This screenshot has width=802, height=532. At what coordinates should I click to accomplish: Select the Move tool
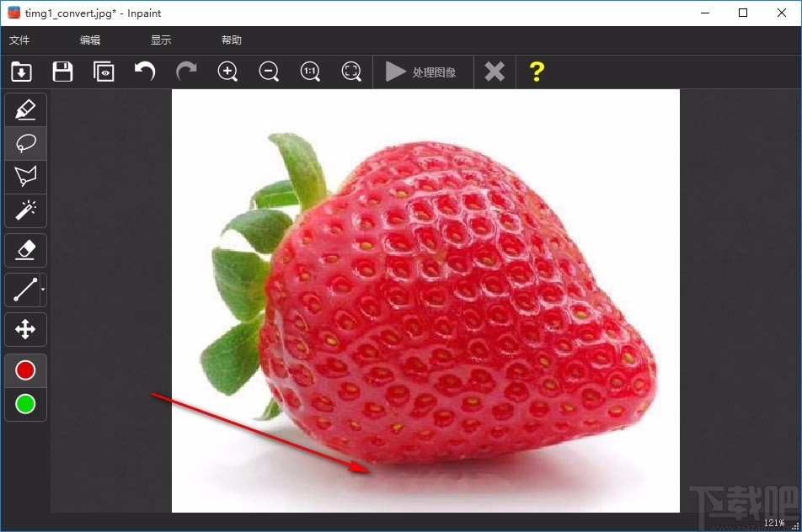click(x=25, y=330)
